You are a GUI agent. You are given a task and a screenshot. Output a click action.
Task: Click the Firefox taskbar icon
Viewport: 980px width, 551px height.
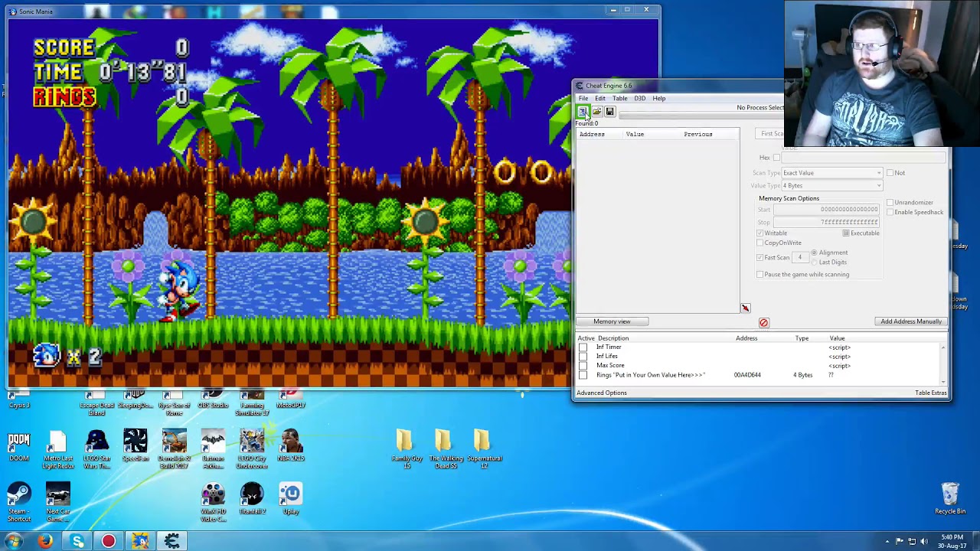[x=45, y=542]
